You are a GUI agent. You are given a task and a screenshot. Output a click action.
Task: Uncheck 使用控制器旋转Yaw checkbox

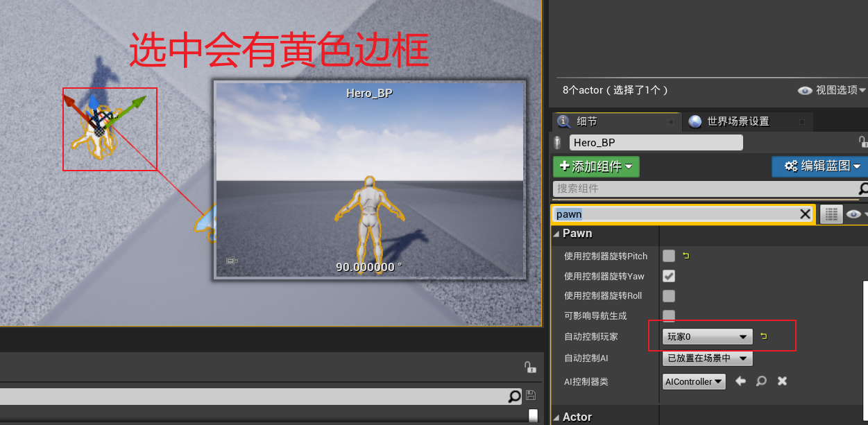[x=669, y=276]
